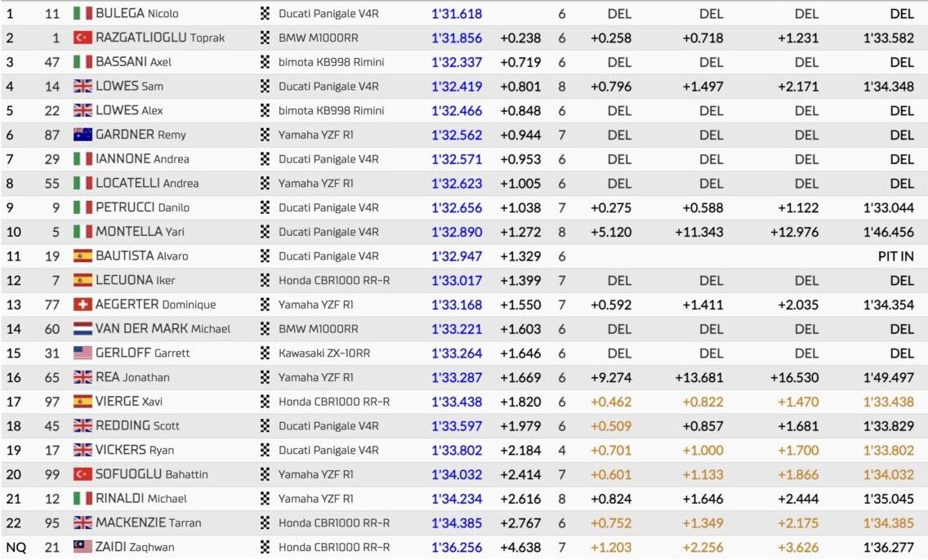Click the Australian flag beside GARDNER Remy
This screenshot has height=560, width=928.
coord(83,134)
